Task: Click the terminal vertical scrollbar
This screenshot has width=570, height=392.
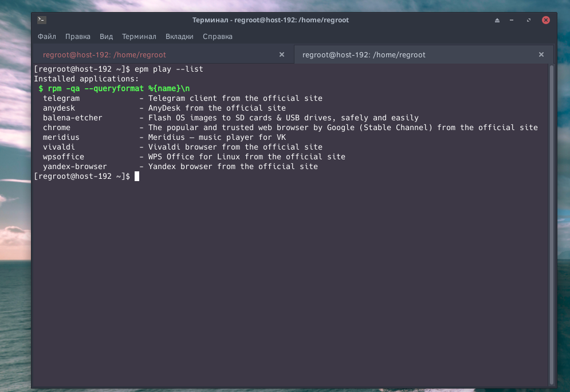Action: pyautogui.click(x=552, y=225)
